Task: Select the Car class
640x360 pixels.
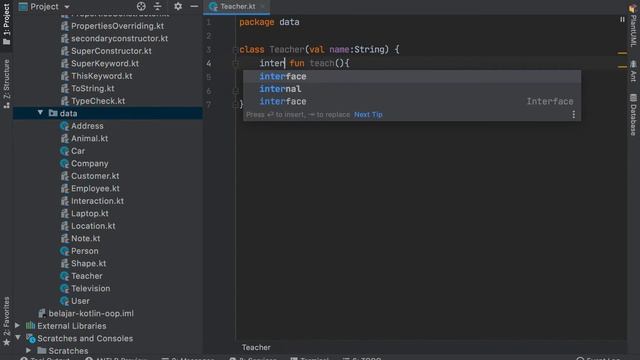Action: (78, 151)
